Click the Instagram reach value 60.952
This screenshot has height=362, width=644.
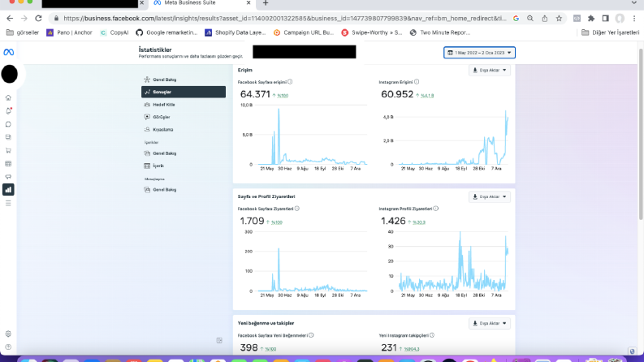(x=397, y=94)
